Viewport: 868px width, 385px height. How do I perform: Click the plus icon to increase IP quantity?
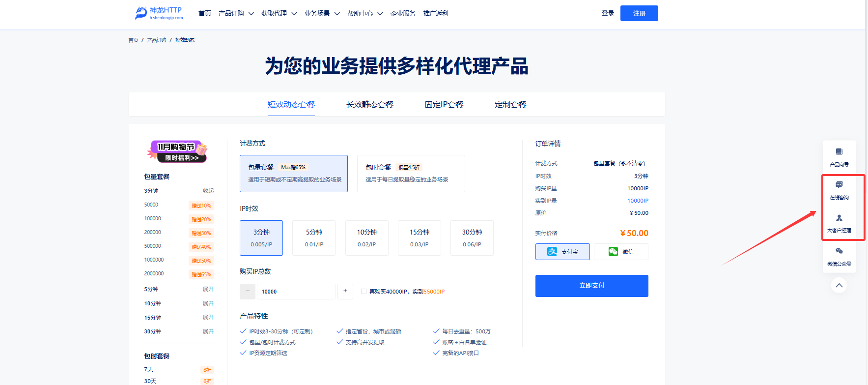345,291
